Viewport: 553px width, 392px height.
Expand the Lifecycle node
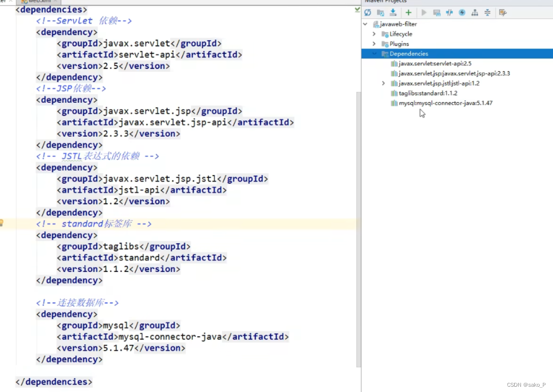[374, 34]
